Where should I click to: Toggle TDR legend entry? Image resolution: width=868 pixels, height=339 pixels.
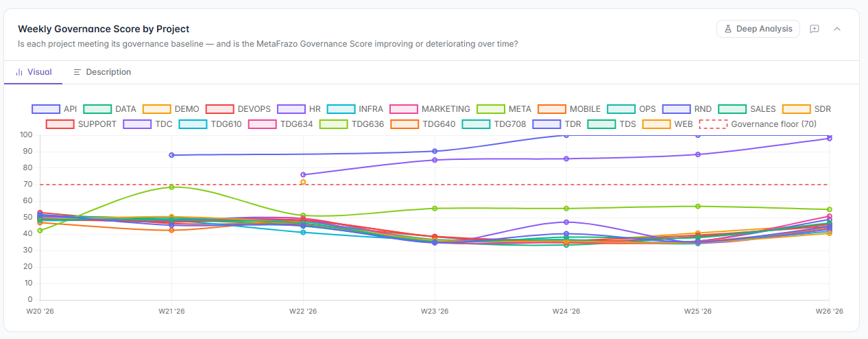coord(557,124)
